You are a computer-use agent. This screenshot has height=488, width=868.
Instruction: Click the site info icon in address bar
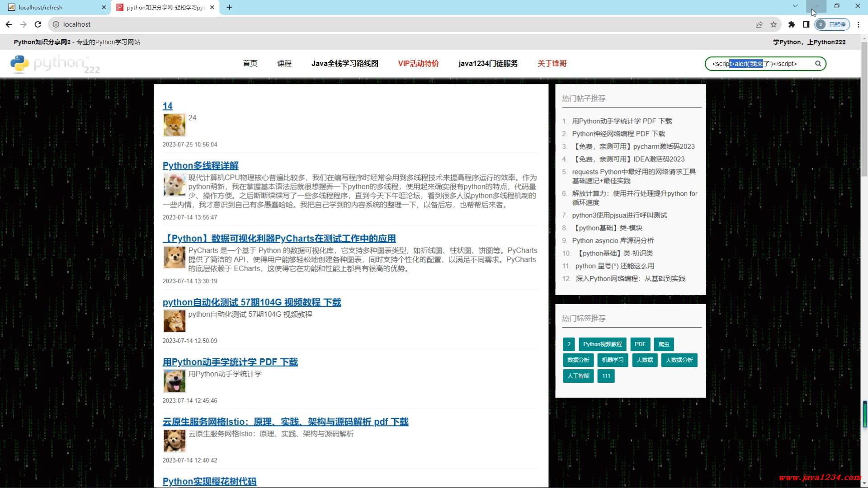click(56, 24)
